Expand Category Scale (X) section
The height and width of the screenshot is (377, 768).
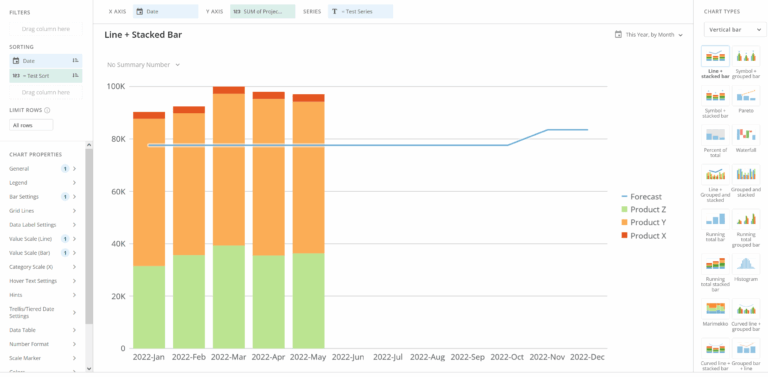43,267
